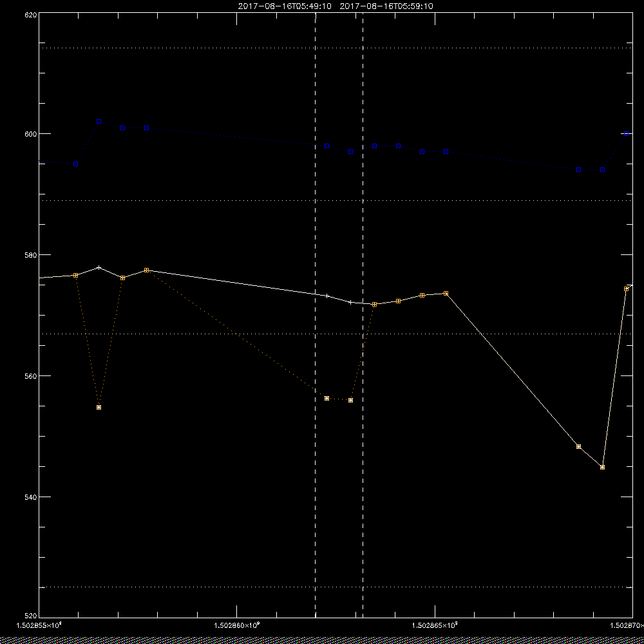The image size is (644, 644).
Task: Click the y-axis label 520
Action: [31, 616]
